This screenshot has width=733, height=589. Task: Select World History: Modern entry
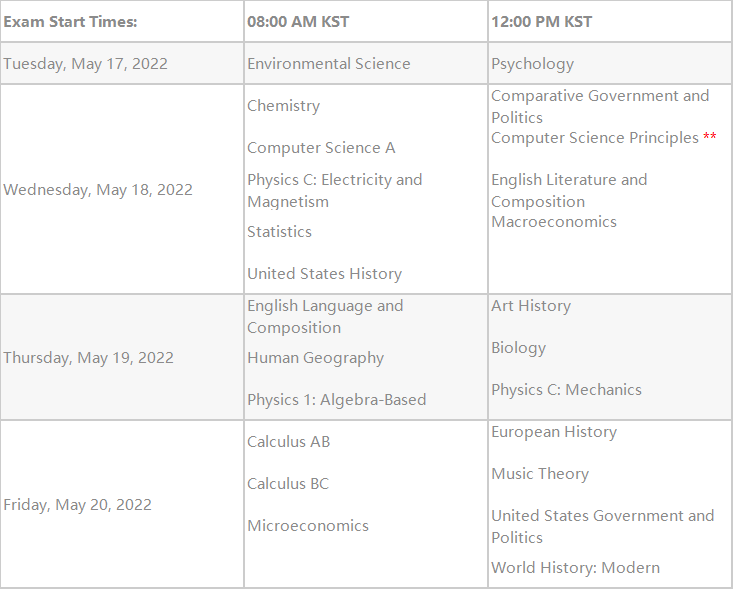tap(575, 567)
